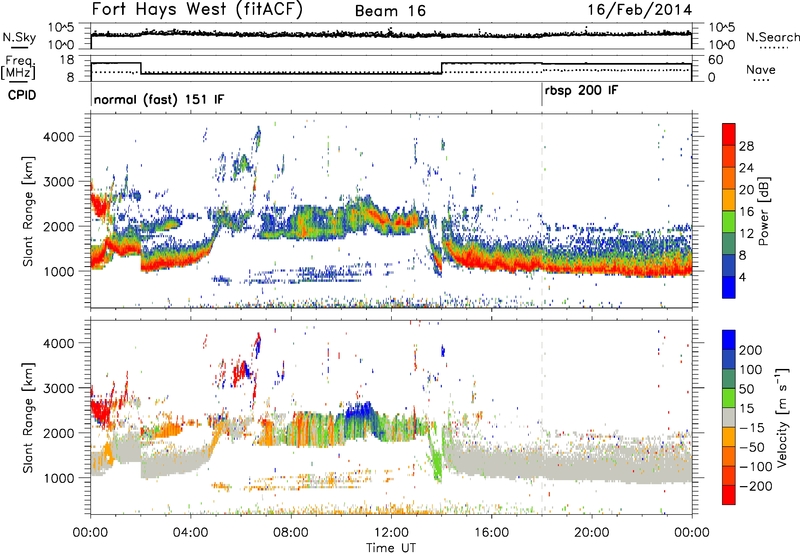Image resolution: width=800 pixels, height=554 pixels.
Task: Click the 'Nave' legend label
Action: (x=760, y=69)
